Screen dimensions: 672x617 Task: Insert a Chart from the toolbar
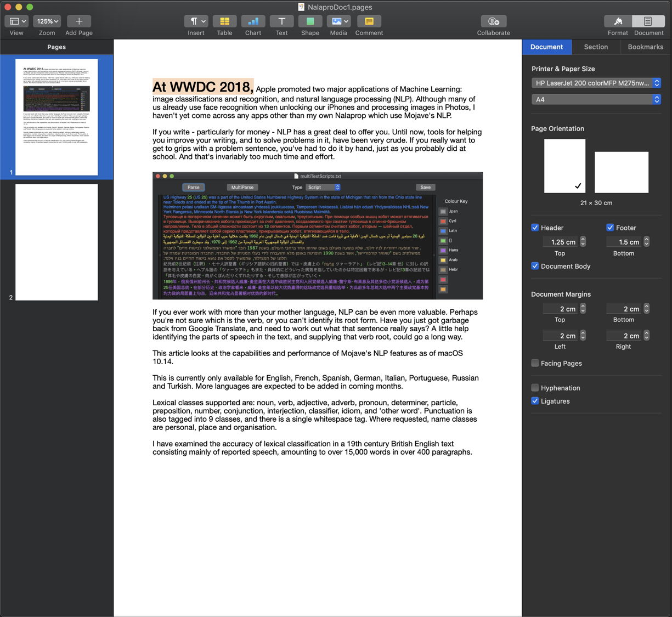pos(253,21)
